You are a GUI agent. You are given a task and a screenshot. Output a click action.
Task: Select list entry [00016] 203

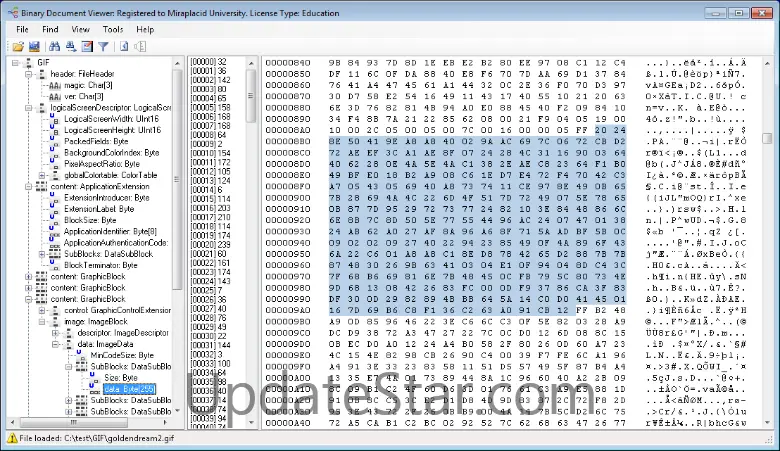coord(210,208)
